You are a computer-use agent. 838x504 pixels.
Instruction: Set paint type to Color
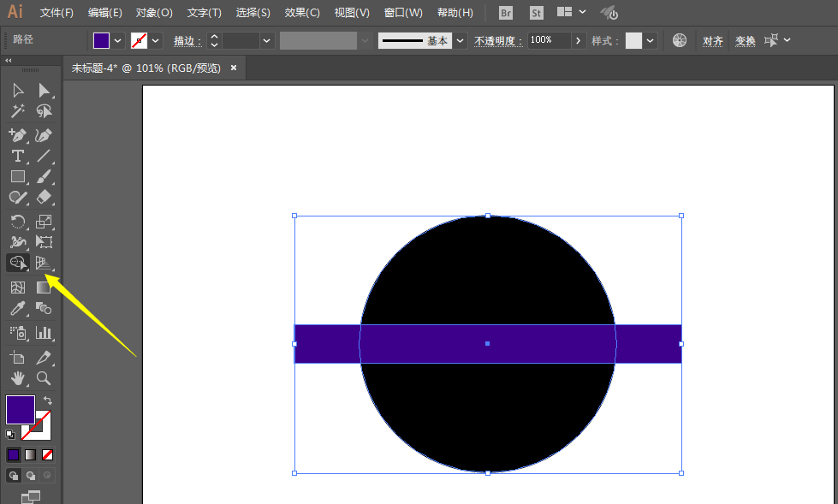[x=14, y=455]
